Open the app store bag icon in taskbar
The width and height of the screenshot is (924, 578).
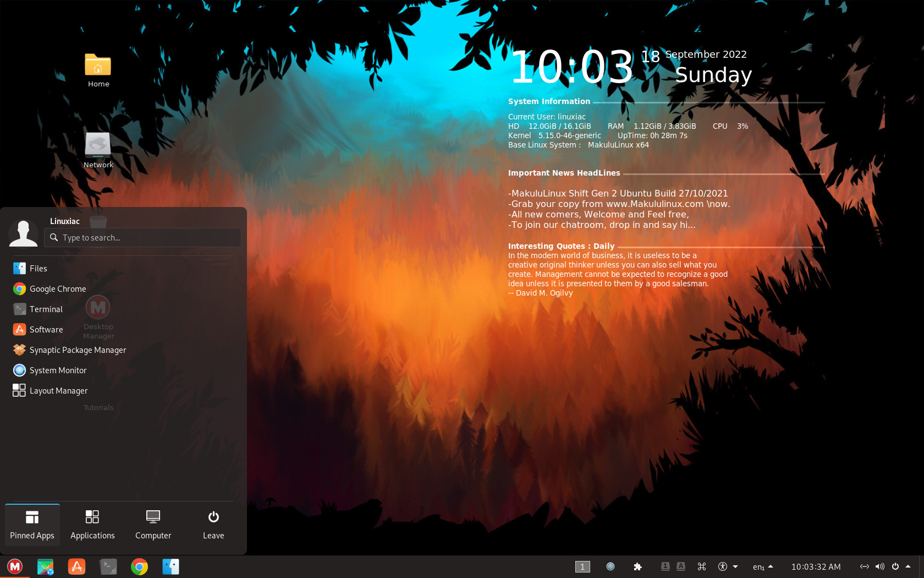[x=46, y=566]
